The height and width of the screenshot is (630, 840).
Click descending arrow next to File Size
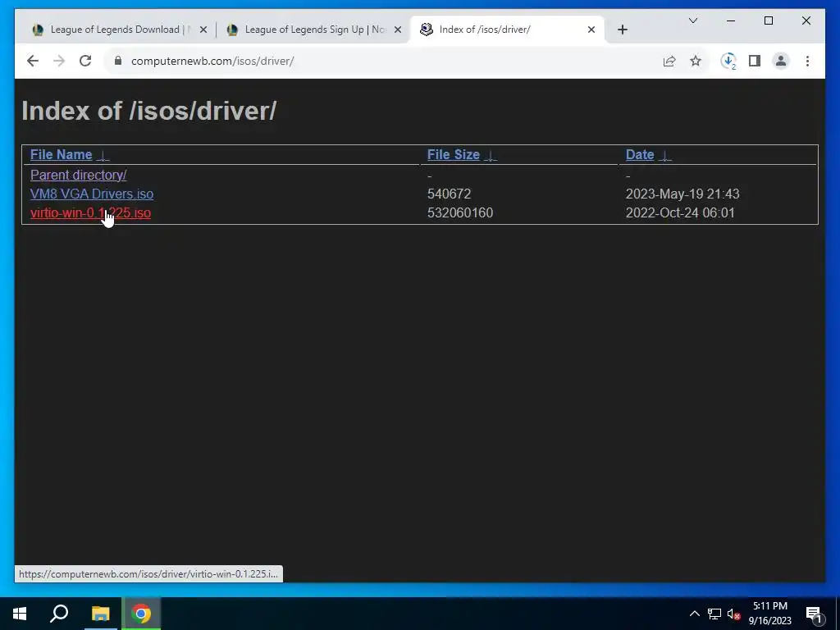click(x=491, y=156)
